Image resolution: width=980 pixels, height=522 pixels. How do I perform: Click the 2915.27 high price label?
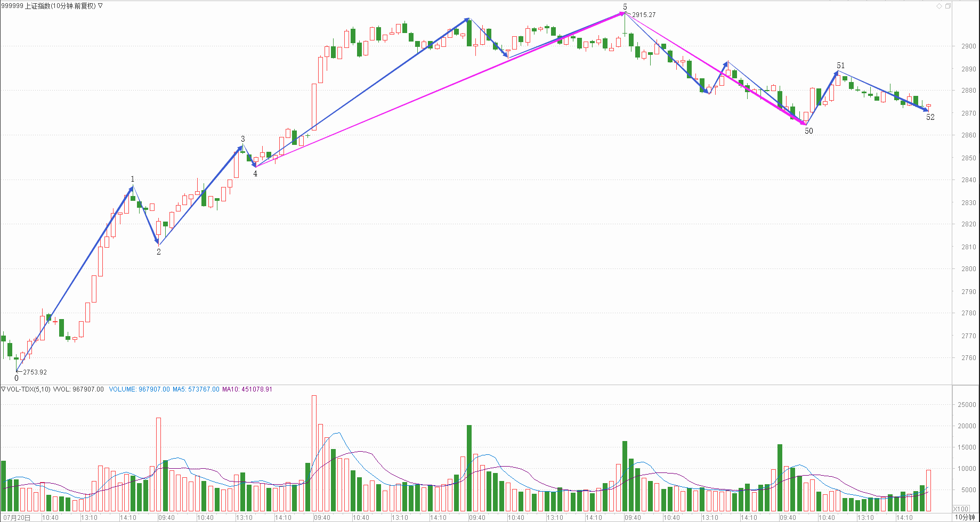click(644, 15)
